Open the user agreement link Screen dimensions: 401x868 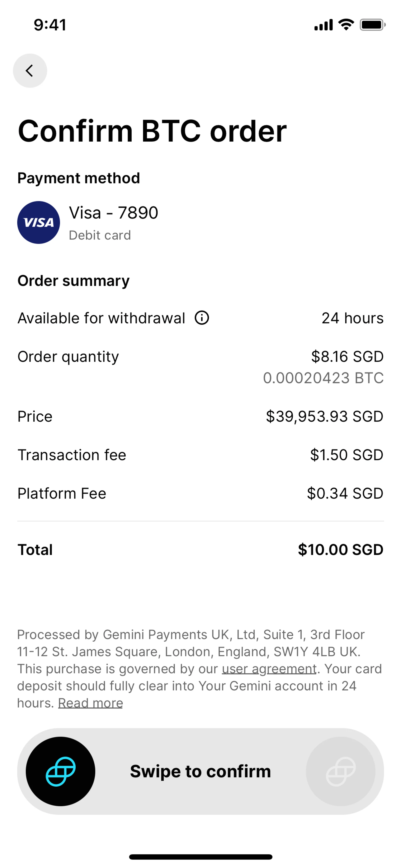(x=269, y=669)
